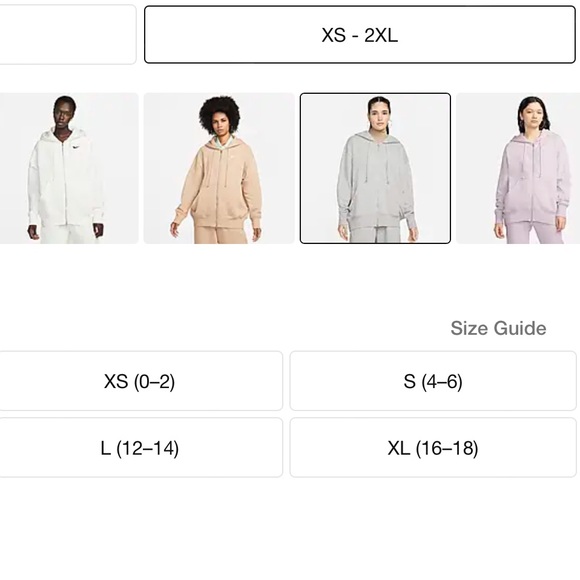Pick size XL (16–18)
The image size is (580, 580).
click(x=433, y=448)
